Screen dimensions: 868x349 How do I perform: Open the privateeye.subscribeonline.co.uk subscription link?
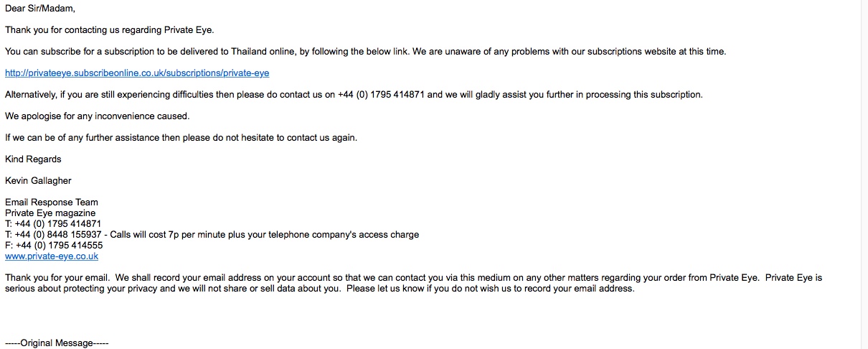[137, 73]
